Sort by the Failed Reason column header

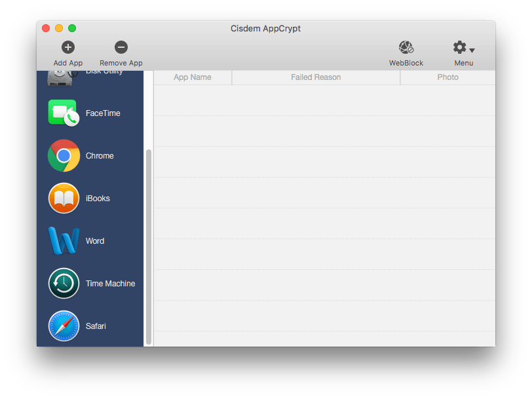(316, 77)
